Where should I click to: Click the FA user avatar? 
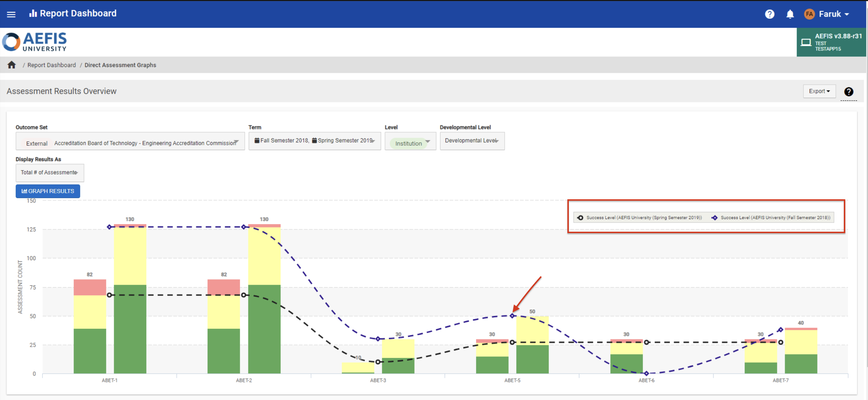point(809,14)
